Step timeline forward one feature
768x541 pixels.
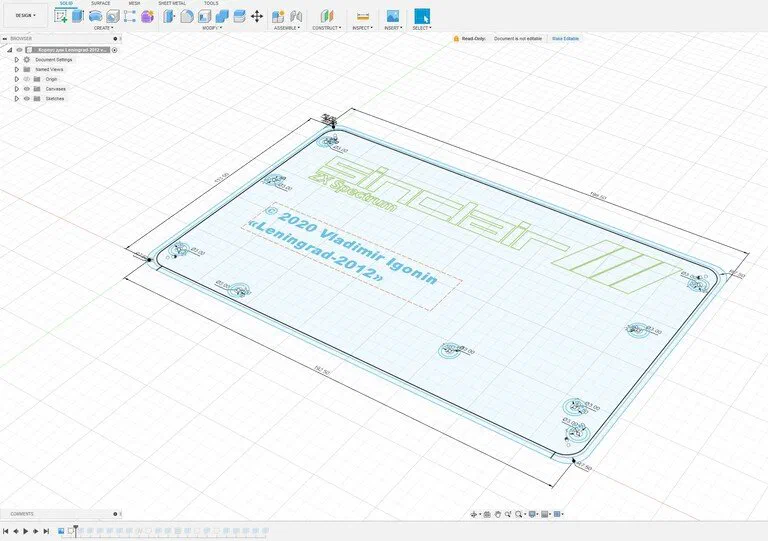36,531
